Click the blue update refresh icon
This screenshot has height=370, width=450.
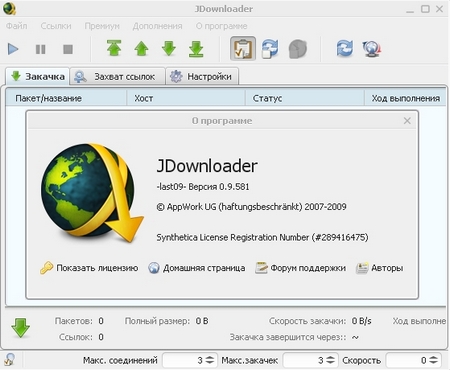345,49
